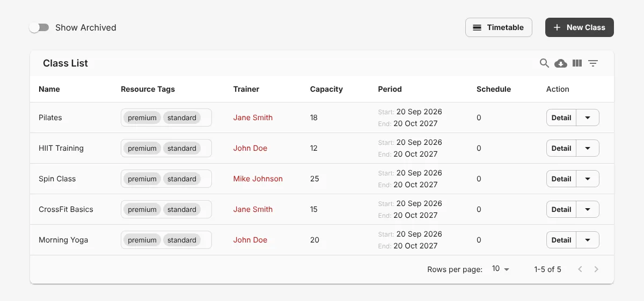Click premium tag in Morning Yoga row
The height and width of the screenshot is (301, 644).
tap(142, 240)
